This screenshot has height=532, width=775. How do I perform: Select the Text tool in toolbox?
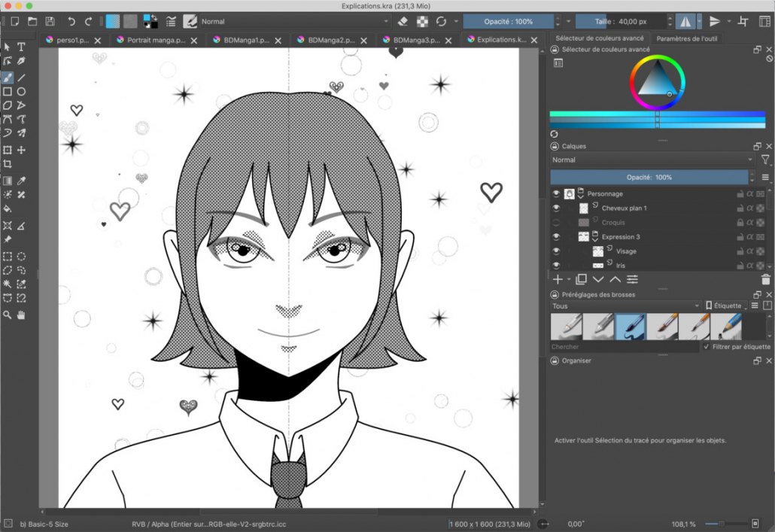(x=21, y=47)
